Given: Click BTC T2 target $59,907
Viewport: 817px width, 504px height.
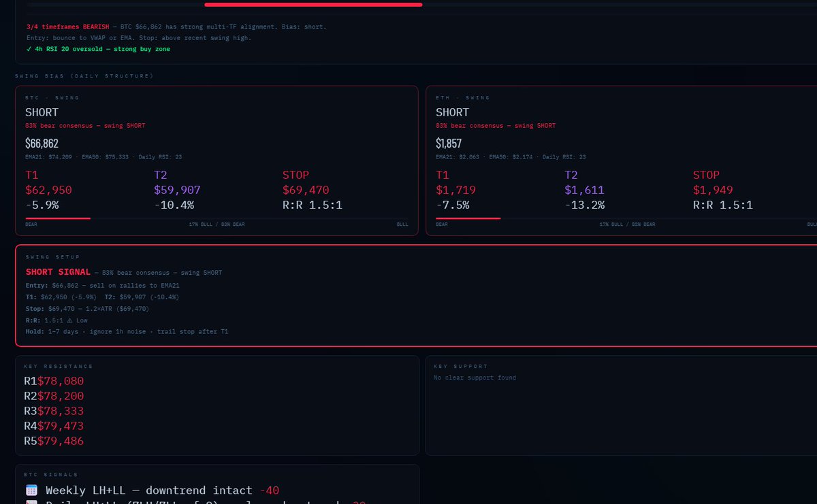Looking at the screenshot, I should click(177, 190).
